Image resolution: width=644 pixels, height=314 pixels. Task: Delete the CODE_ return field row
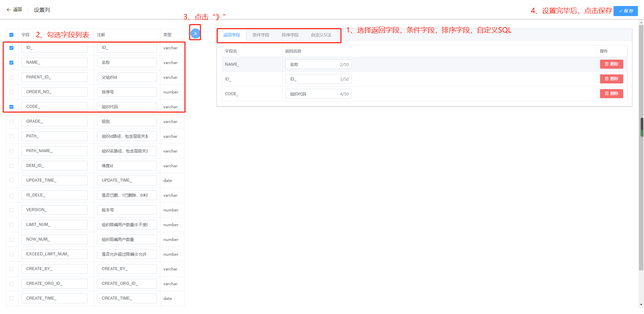(x=611, y=93)
